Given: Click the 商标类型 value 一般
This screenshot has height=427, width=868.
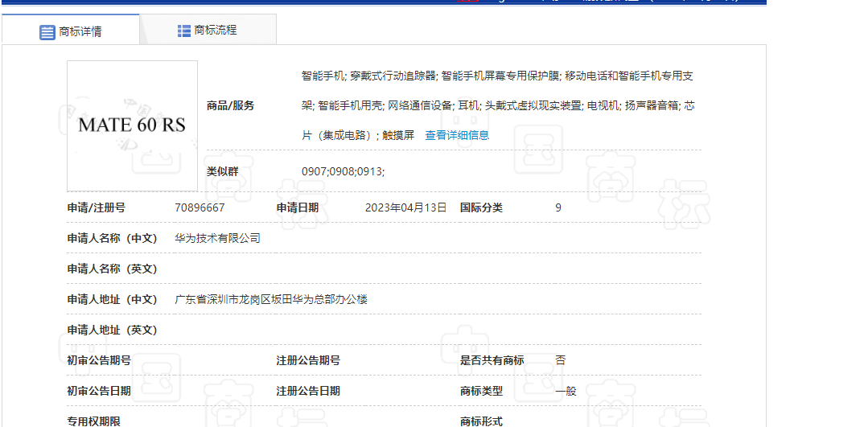Looking at the screenshot, I should pos(566,391).
